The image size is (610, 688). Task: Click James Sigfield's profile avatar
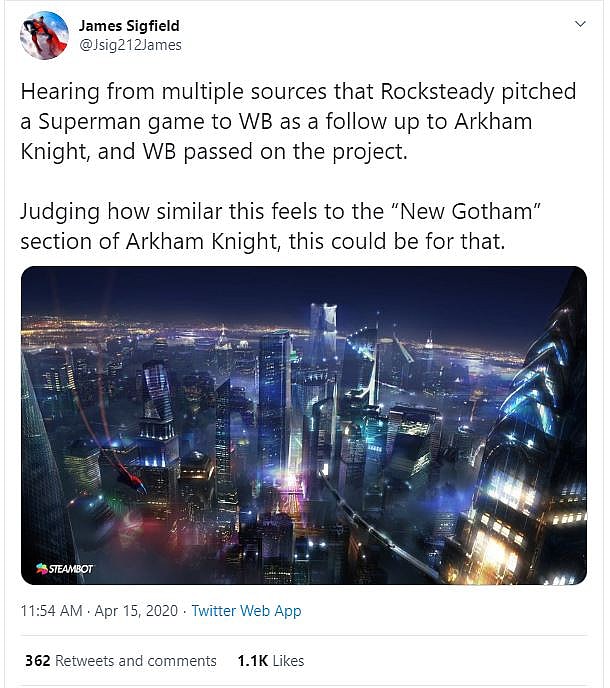click(x=45, y=36)
